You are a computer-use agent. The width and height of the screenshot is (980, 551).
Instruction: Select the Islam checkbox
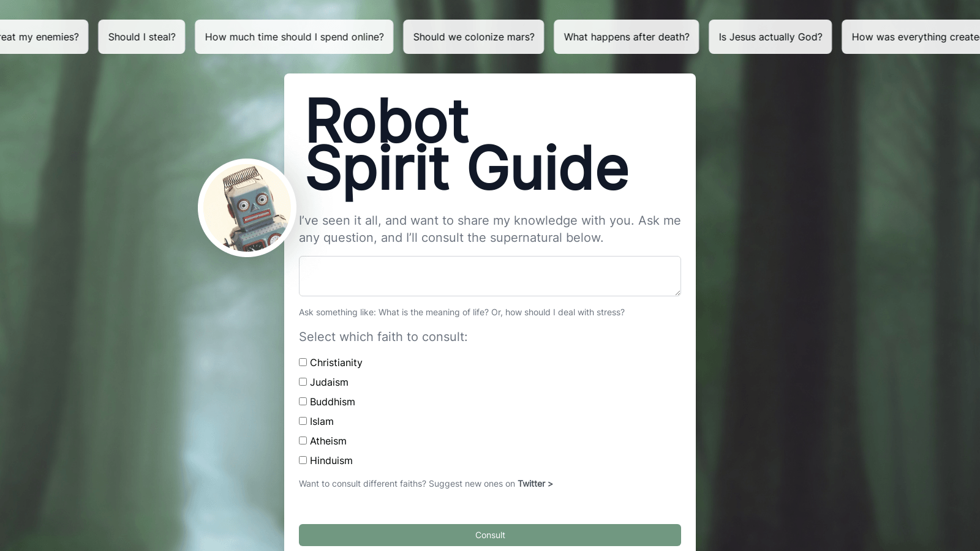click(x=303, y=421)
